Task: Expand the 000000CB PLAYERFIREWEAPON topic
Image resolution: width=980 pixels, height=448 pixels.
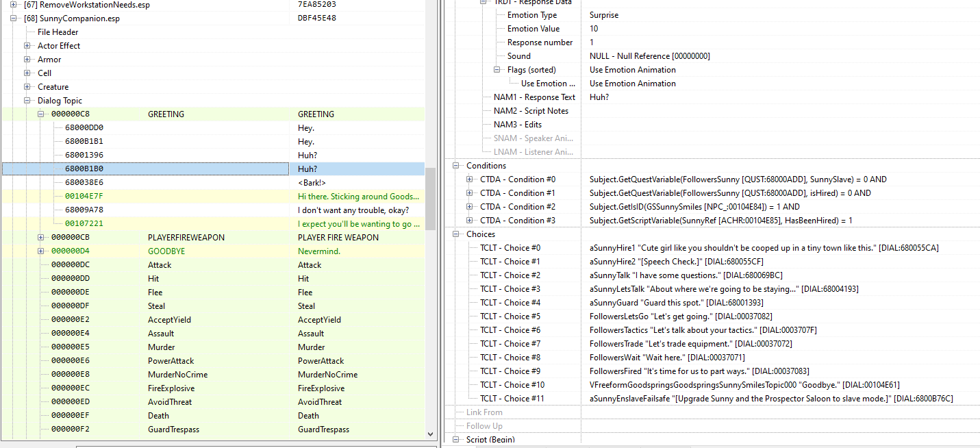Action: [x=41, y=238]
